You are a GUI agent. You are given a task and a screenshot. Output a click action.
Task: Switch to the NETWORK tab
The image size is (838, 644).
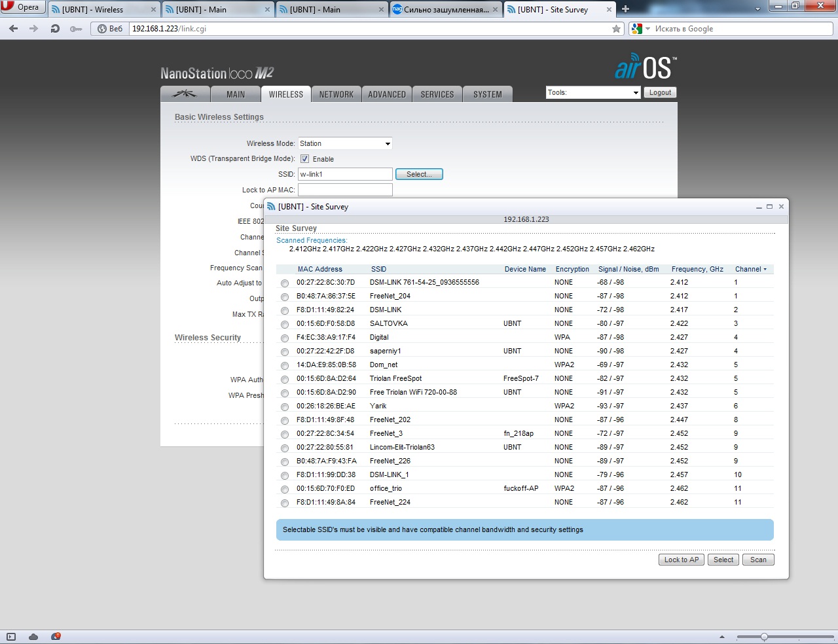point(336,94)
